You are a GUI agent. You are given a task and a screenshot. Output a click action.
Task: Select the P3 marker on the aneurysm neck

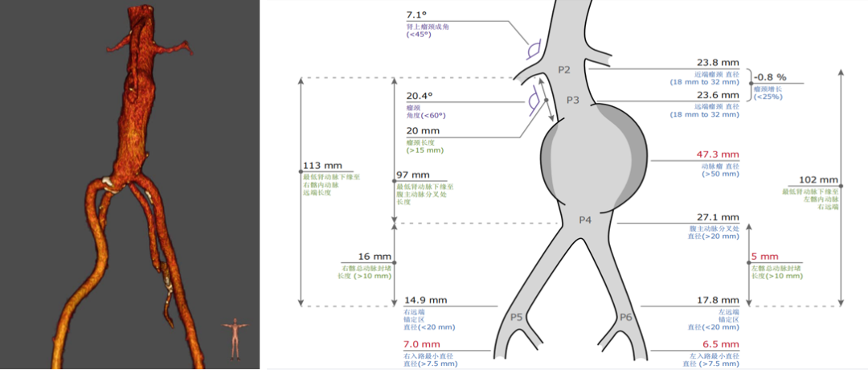pos(572,100)
